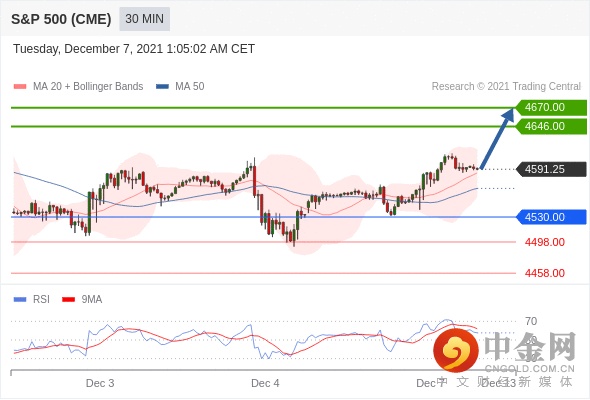Click the 'RSI' legend label
This screenshot has width=590, height=400.
tap(41, 300)
